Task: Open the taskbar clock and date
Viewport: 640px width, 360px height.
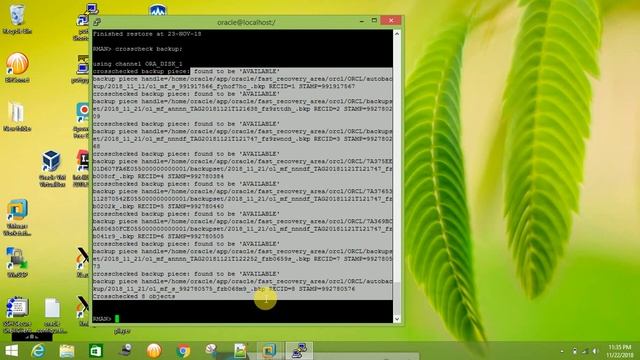Action: click(x=620, y=351)
